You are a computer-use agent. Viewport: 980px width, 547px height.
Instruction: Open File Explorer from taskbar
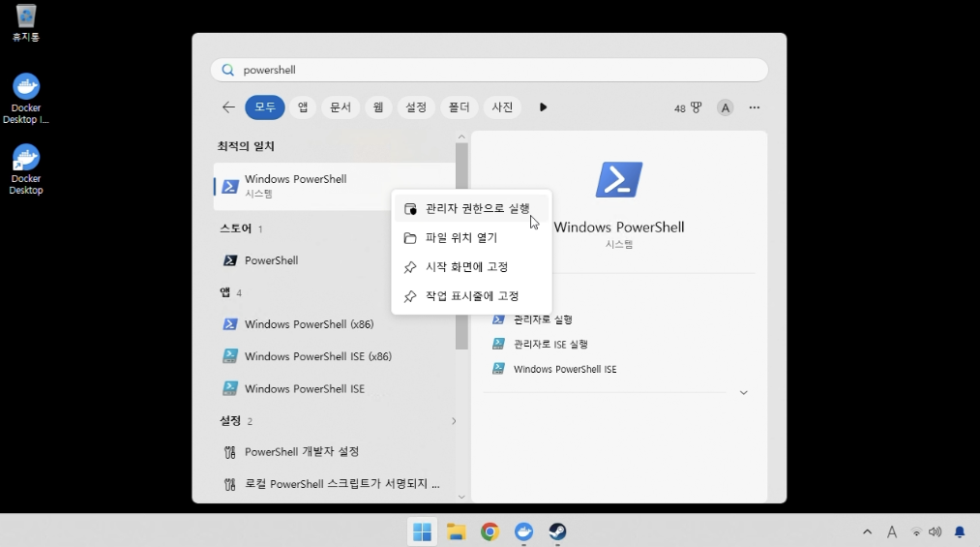pos(457,532)
